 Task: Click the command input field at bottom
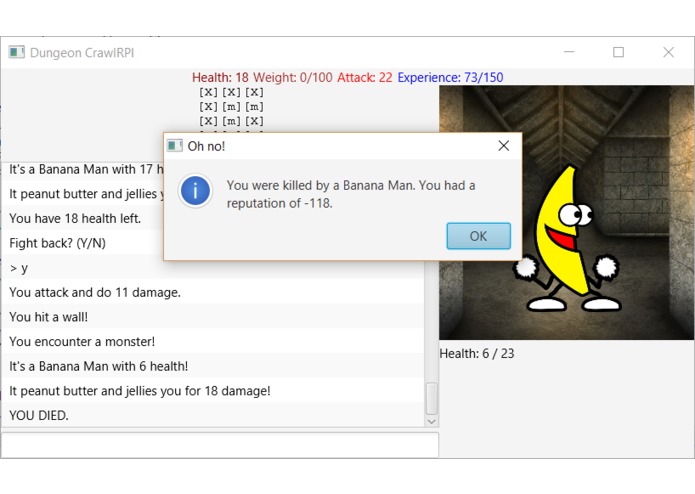pos(220,445)
